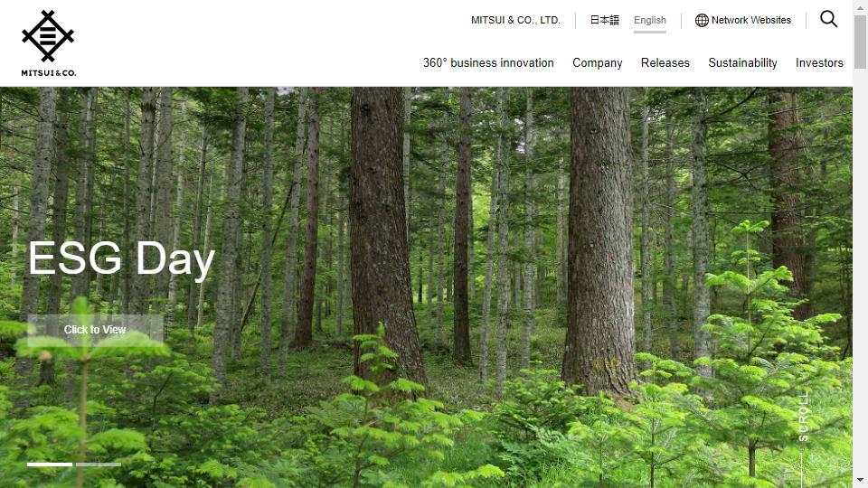The image size is (868, 488).
Task: Click the Click to View button
Action: coord(95,330)
